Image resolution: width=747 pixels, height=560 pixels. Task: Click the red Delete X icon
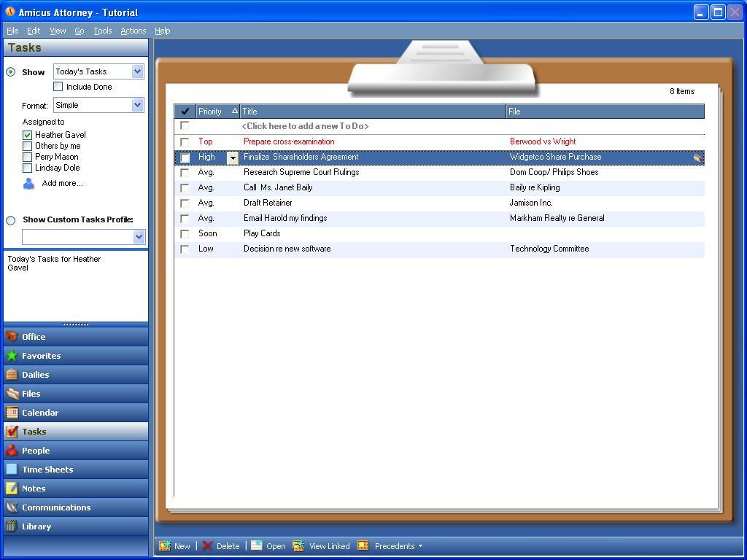(x=207, y=545)
